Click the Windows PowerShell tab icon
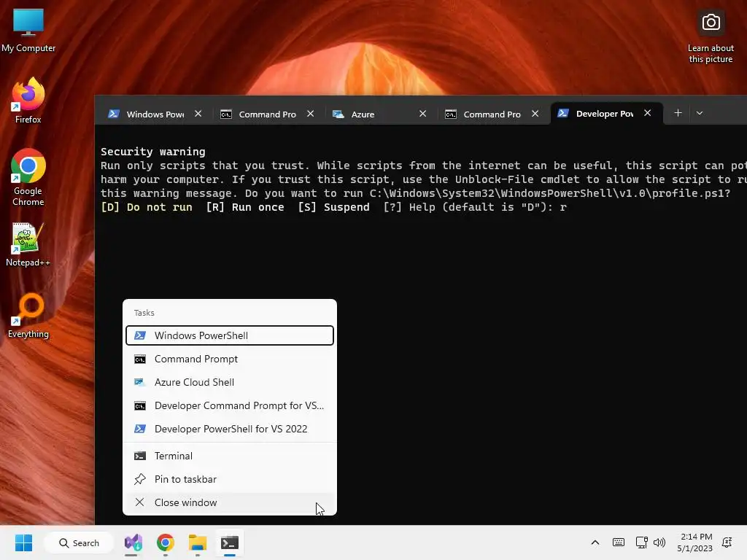 [113, 114]
